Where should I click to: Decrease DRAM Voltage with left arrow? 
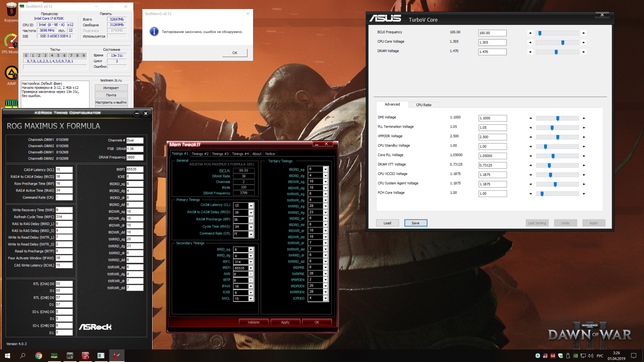point(530,52)
